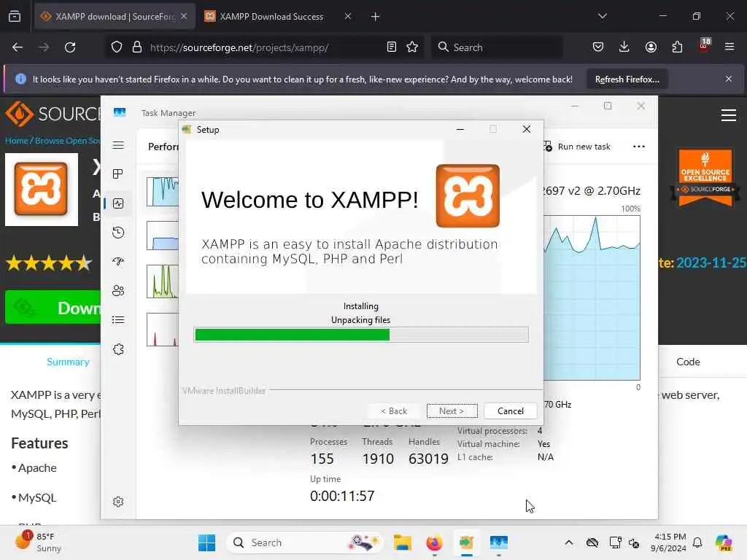The height and width of the screenshot is (560, 747).
Task: Click the installation progress bar
Action: (361, 335)
